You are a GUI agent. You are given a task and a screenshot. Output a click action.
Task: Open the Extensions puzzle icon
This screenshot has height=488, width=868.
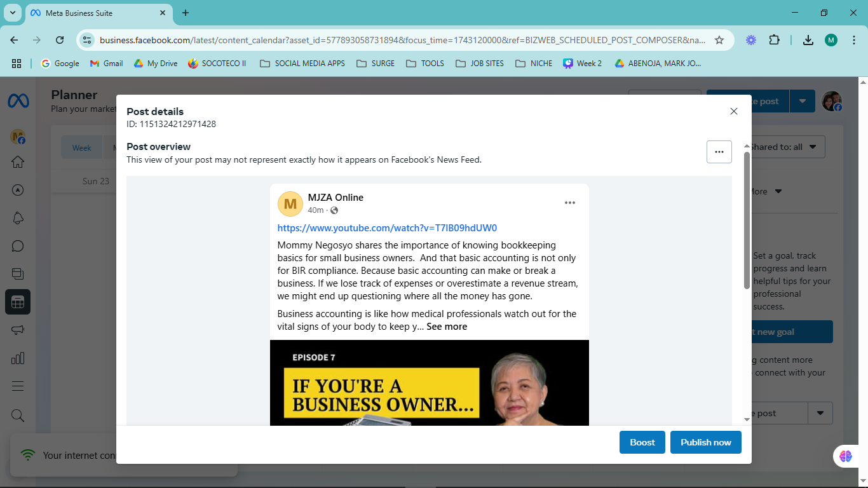[774, 40]
